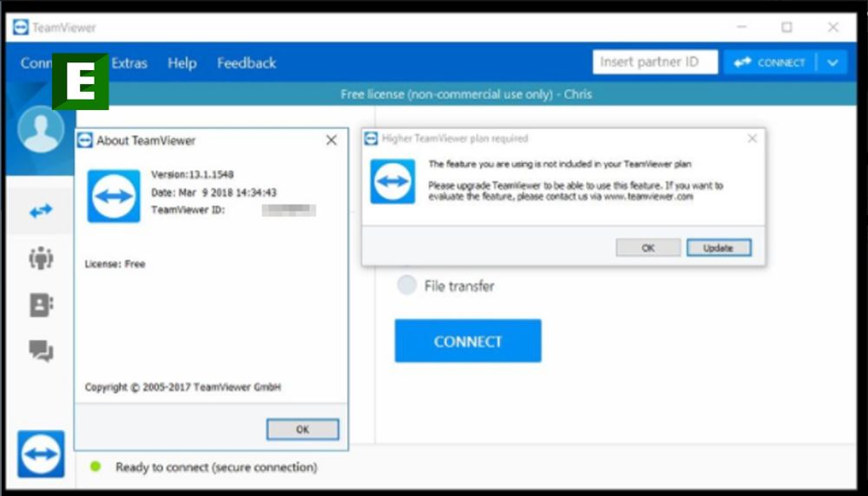Maximize the TeamViewer main window
Viewport: 868px width, 496px height.
click(x=786, y=27)
